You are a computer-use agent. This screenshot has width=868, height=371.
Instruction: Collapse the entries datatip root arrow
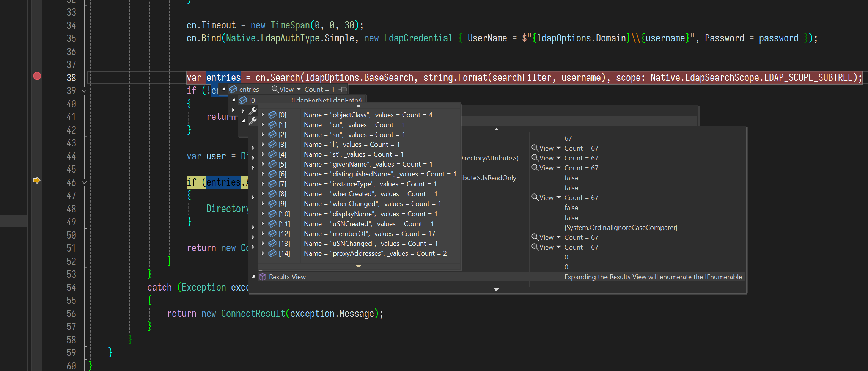tap(224, 89)
